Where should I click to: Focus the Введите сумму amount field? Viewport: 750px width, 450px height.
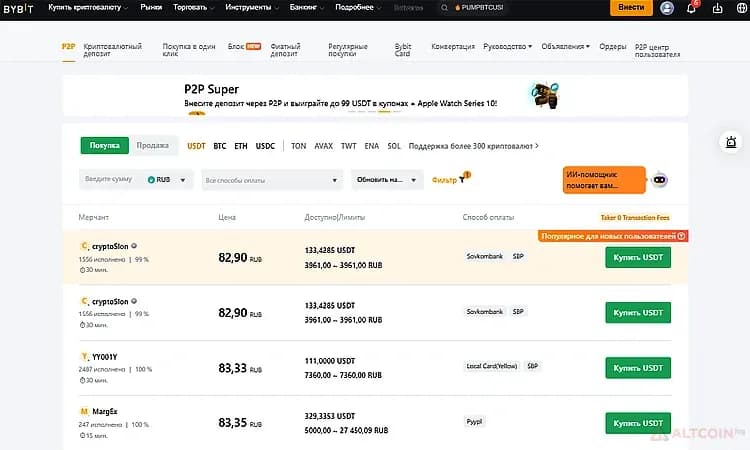(x=111, y=179)
